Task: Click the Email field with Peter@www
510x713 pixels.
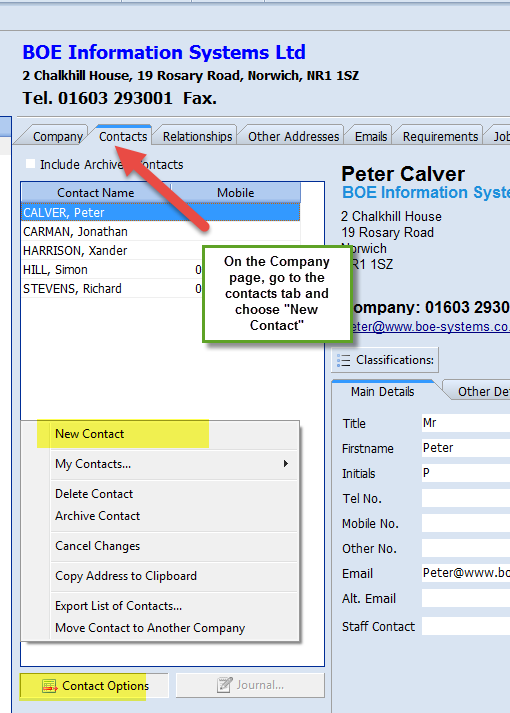Action: click(x=466, y=573)
